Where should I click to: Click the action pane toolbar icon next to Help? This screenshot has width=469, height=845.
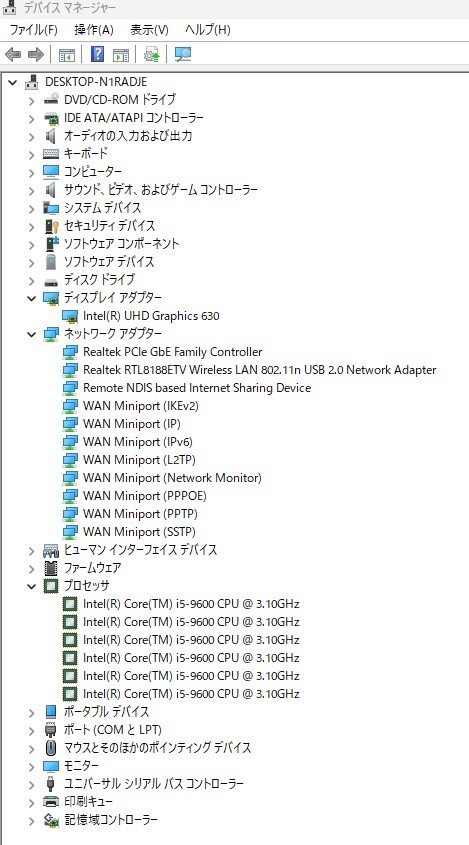coord(121,54)
